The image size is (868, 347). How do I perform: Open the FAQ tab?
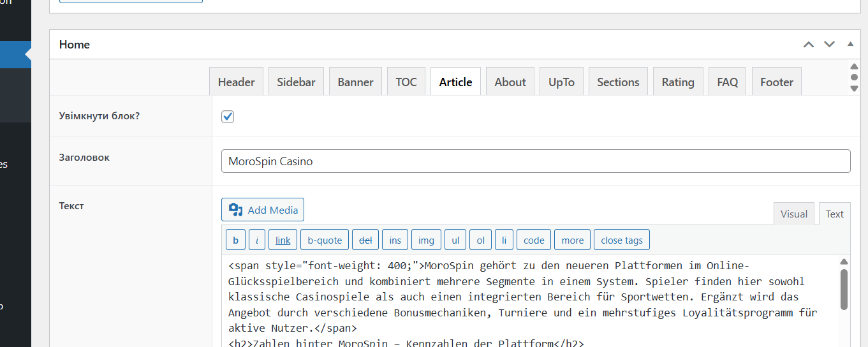click(x=728, y=82)
